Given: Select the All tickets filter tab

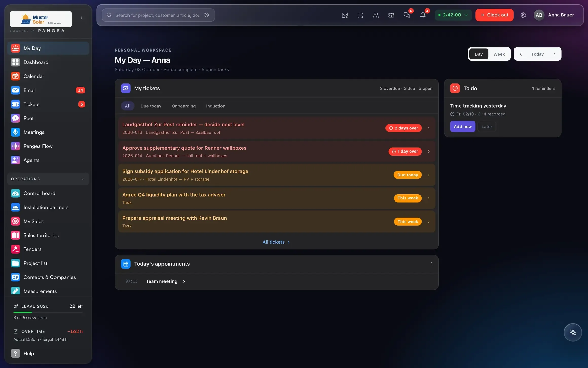Looking at the screenshot, I should pyautogui.click(x=127, y=106).
